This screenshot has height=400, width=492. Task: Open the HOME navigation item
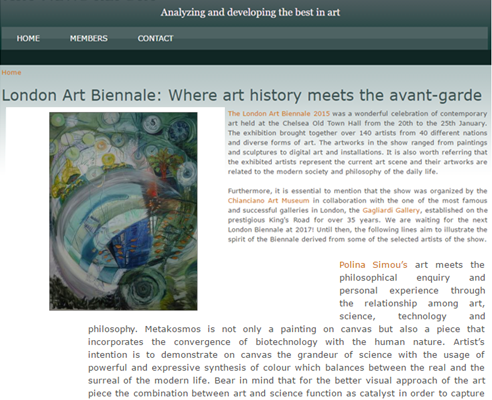point(28,38)
